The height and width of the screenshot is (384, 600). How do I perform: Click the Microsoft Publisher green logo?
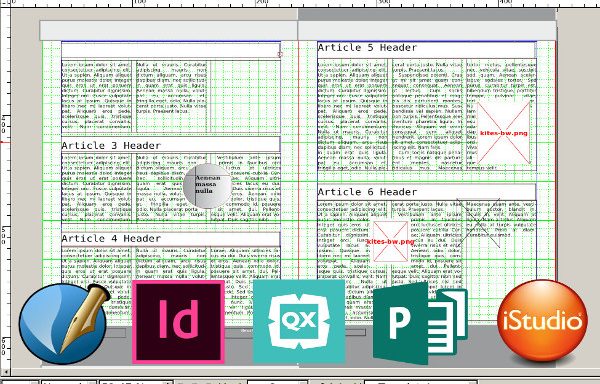(420, 323)
